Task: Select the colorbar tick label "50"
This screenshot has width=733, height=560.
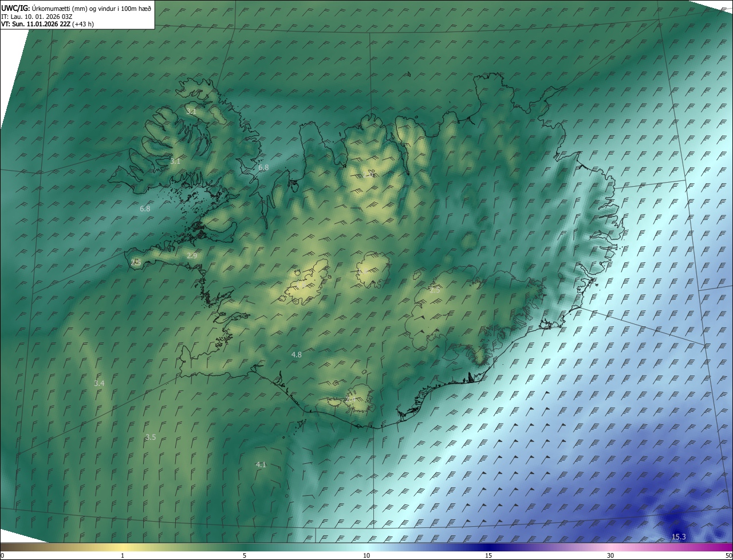Action: click(728, 555)
